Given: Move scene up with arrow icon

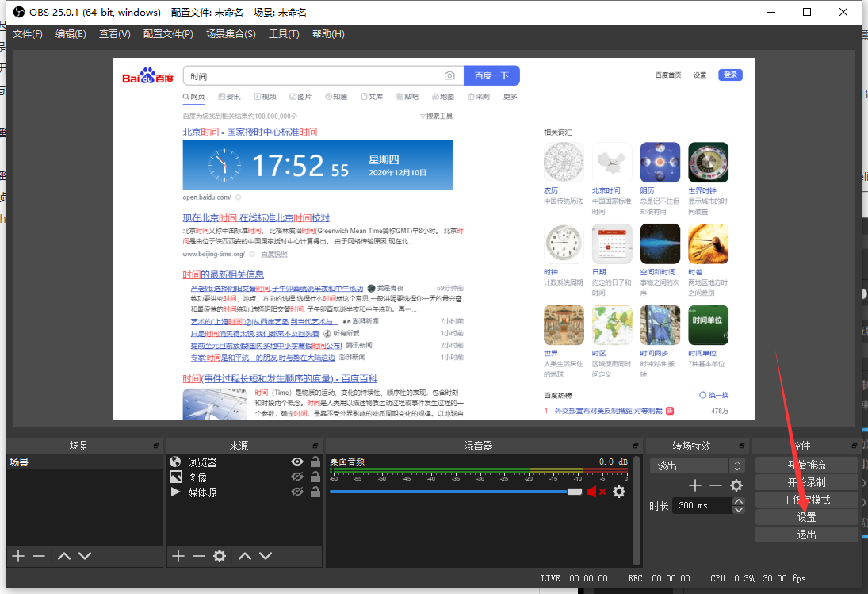Looking at the screenshot, I should coord(64,556).
